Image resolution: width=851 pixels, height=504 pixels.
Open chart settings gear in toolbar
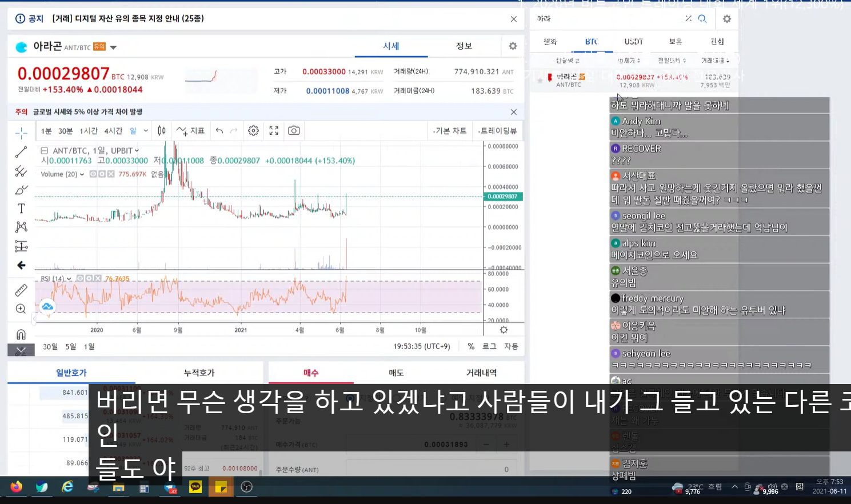pyautogui.click(x=254, y=131)
